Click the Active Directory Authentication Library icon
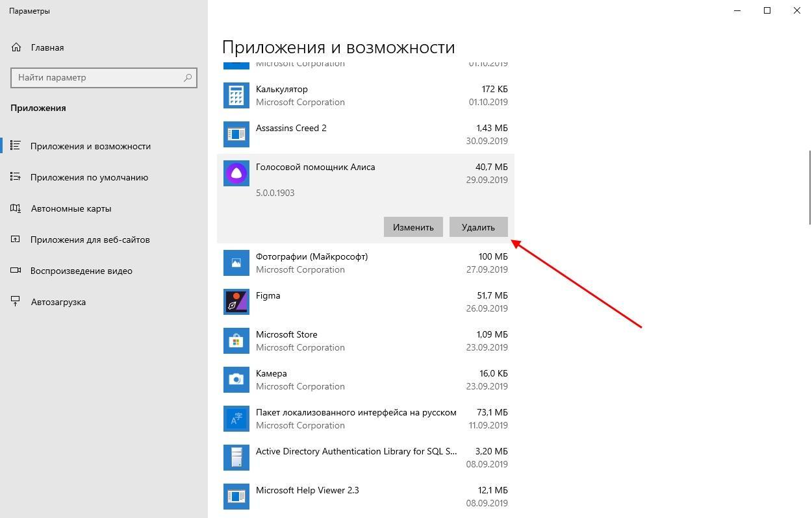Viewport: 812px width, 518px height. point(236,458)
